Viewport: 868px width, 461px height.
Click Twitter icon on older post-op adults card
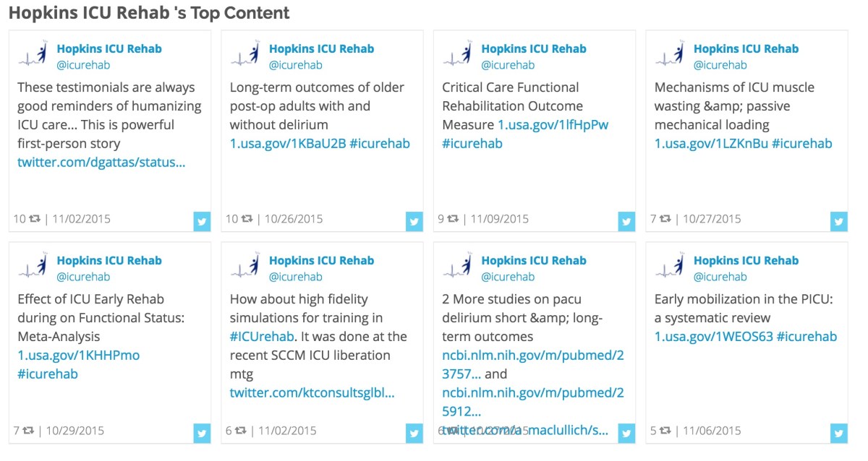(414, 222)
